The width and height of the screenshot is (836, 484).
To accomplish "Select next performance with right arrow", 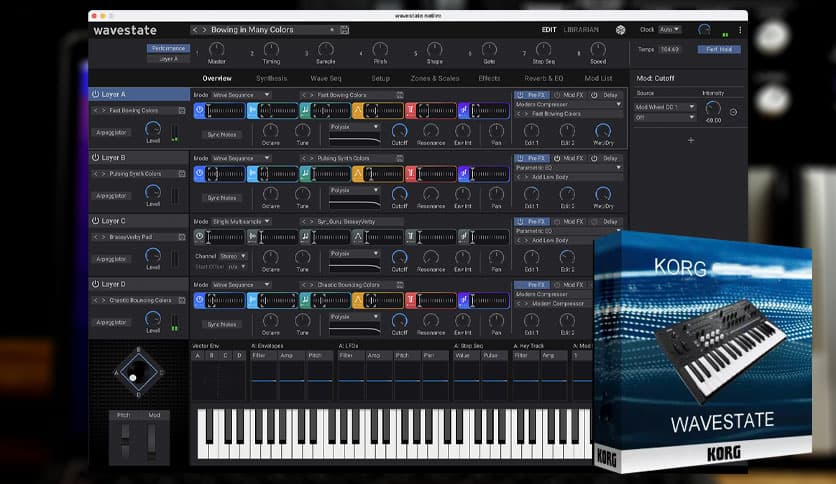I will point(204,30).
